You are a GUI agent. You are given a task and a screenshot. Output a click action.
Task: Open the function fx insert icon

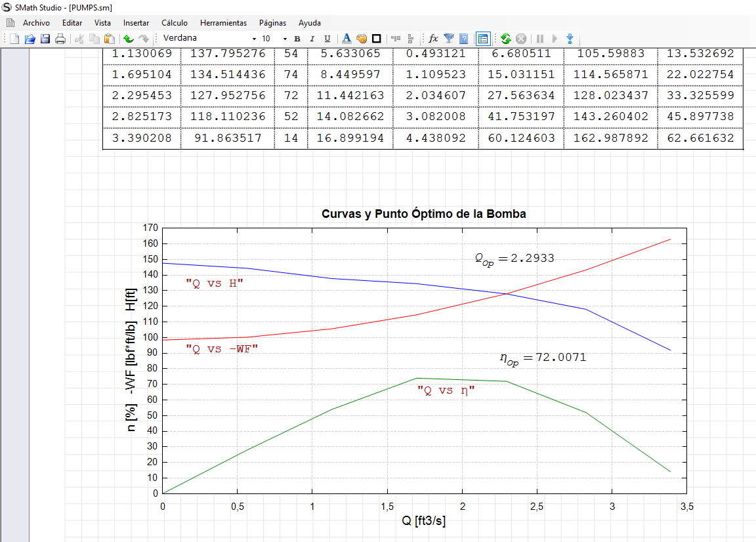433,39
